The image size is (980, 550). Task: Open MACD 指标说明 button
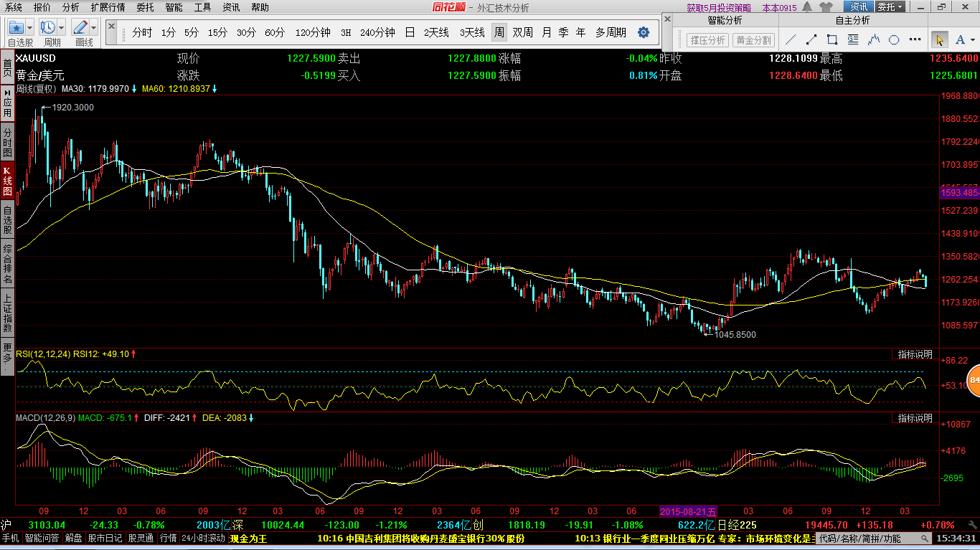click(916, 418)
